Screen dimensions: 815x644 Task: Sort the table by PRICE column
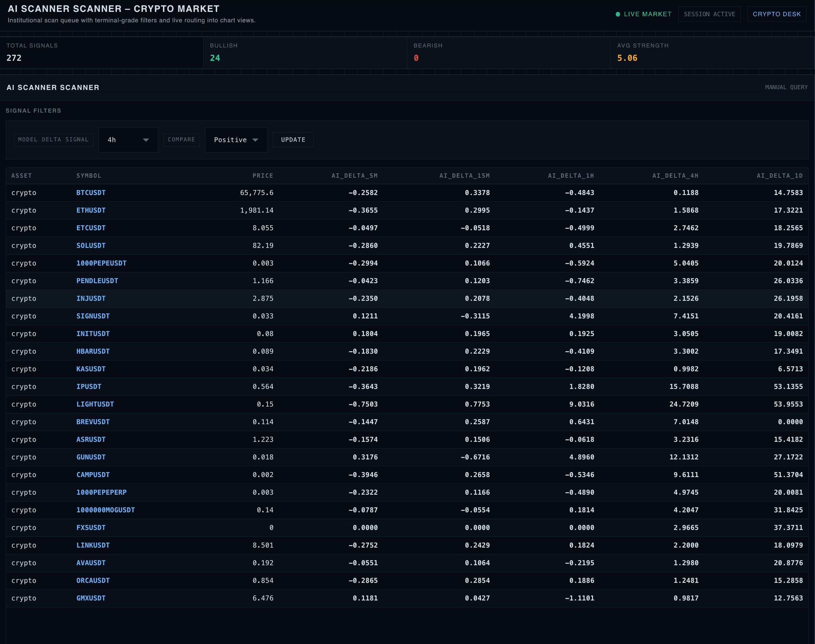(263, 175)
